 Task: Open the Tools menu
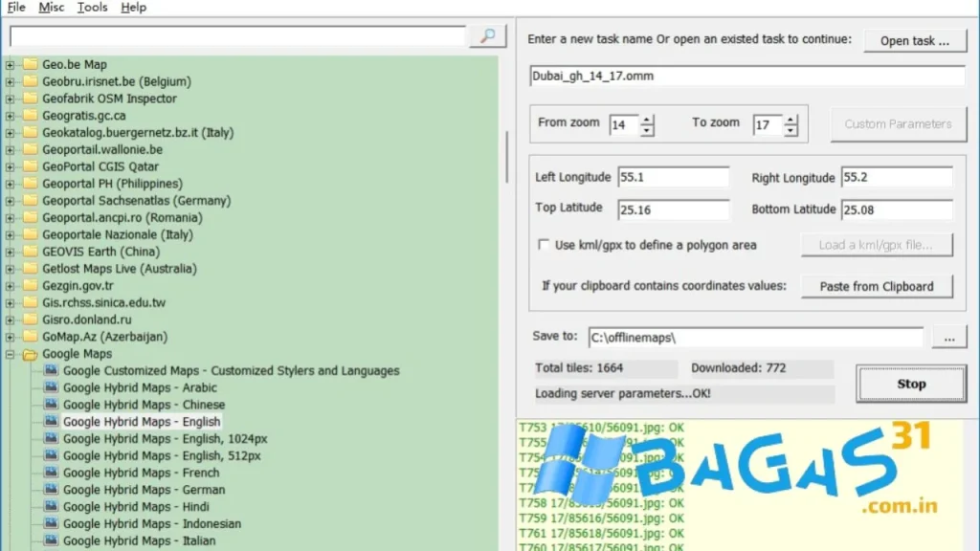pos(92,8)
